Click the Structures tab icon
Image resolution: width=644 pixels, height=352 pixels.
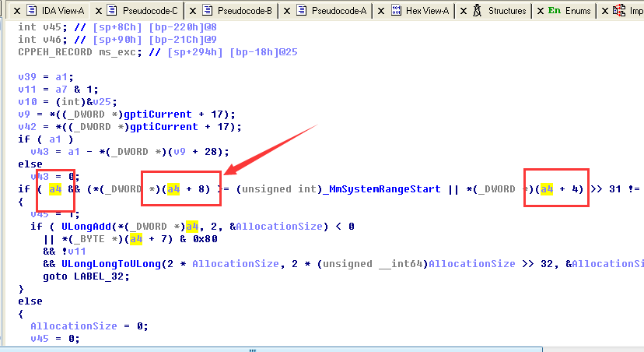coord(478,11)
